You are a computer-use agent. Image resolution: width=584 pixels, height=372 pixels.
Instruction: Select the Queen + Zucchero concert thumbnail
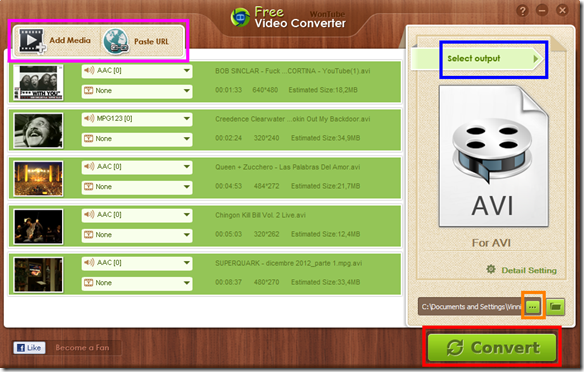pos(38,179)
